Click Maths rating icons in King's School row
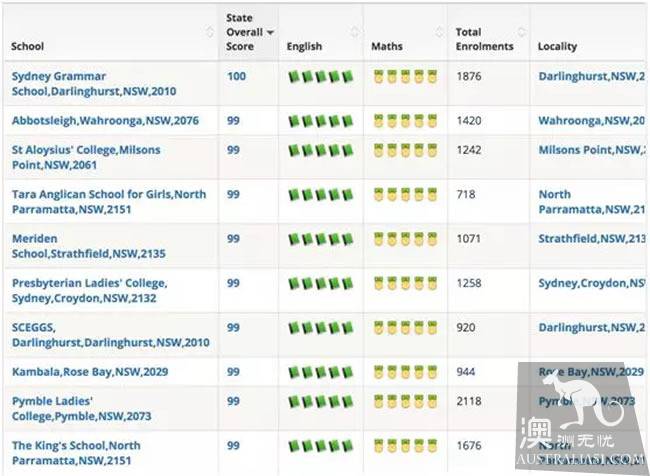650x476 pixels. point(405,446)
